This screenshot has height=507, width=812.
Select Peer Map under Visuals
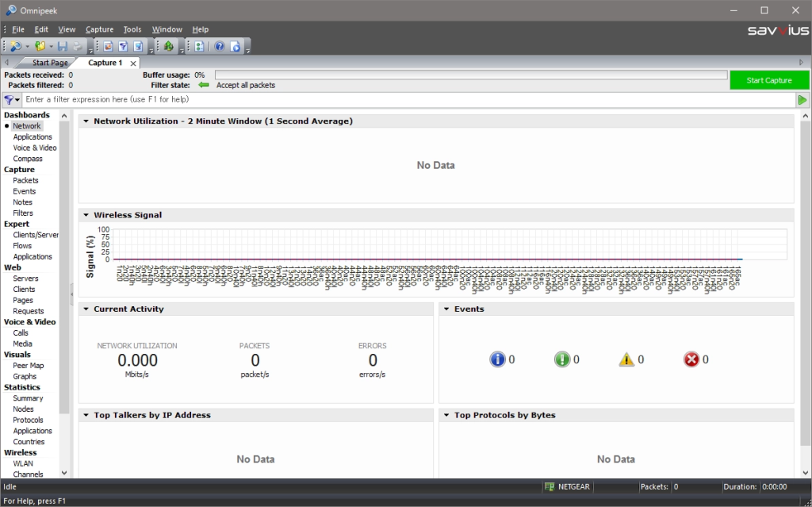tap(28, 366)
